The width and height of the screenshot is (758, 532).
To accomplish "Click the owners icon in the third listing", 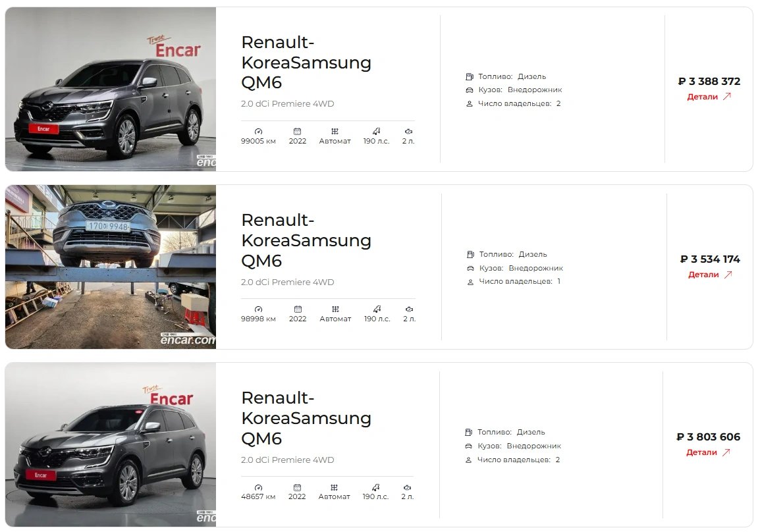I will pyautogui.click(x=468, y=460).
